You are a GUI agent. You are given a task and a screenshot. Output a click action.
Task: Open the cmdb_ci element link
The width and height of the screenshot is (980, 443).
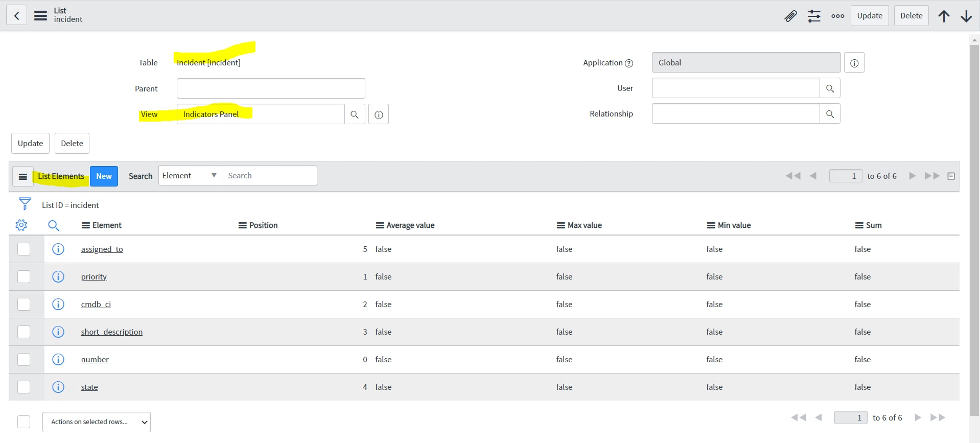click(96, 305)
